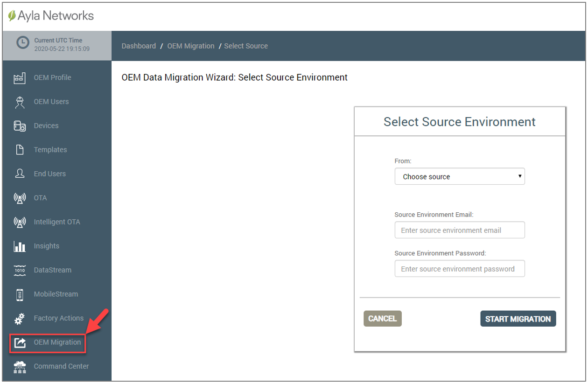Click the OEM Profile factory icon
Screen dimensions: 588x384
point(20,77)
